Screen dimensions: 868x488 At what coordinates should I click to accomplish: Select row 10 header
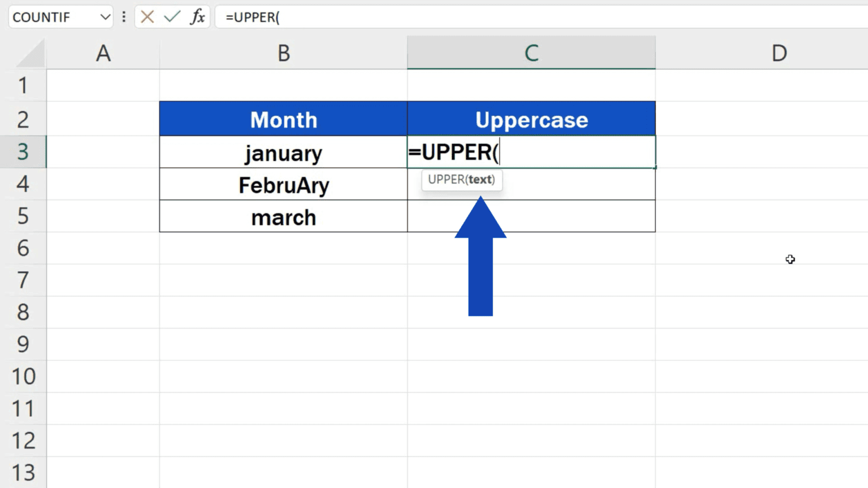point(24,376)
